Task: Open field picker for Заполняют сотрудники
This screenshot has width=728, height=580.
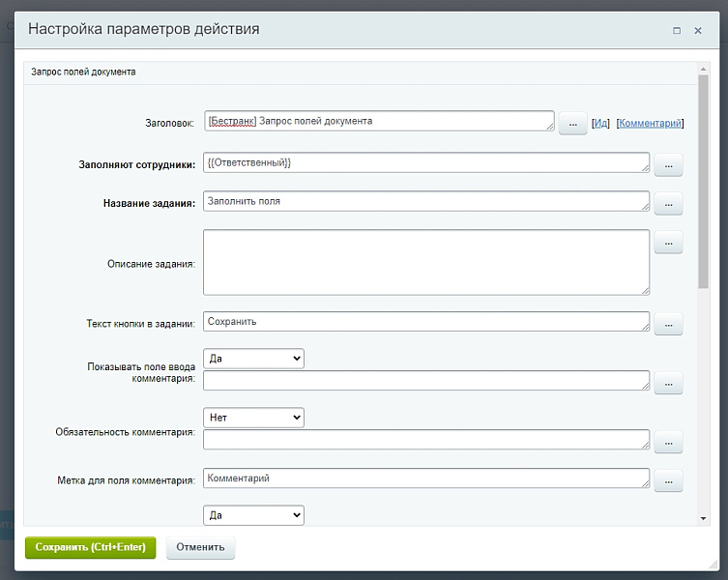Action: (668, 165)
